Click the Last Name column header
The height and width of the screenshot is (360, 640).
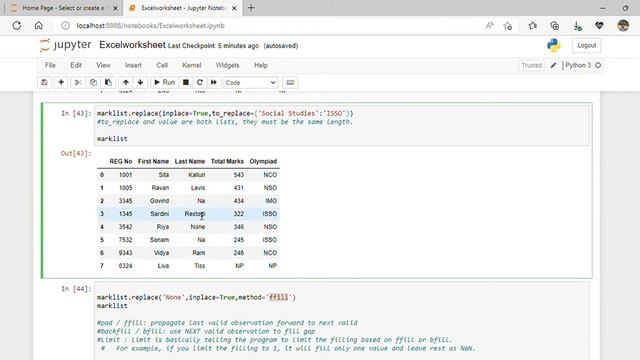pos(190,161)
